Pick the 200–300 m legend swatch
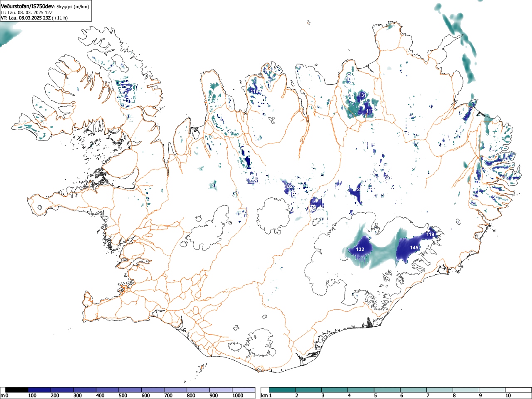The width and height of the screenshot is (532, 399). click(x=62, y=390)
